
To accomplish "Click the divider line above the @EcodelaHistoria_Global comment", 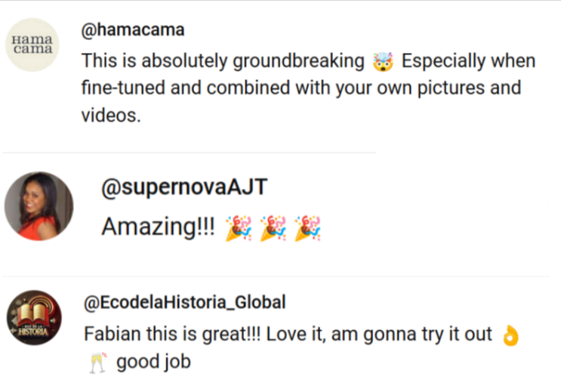I will (x=279, y=276).
